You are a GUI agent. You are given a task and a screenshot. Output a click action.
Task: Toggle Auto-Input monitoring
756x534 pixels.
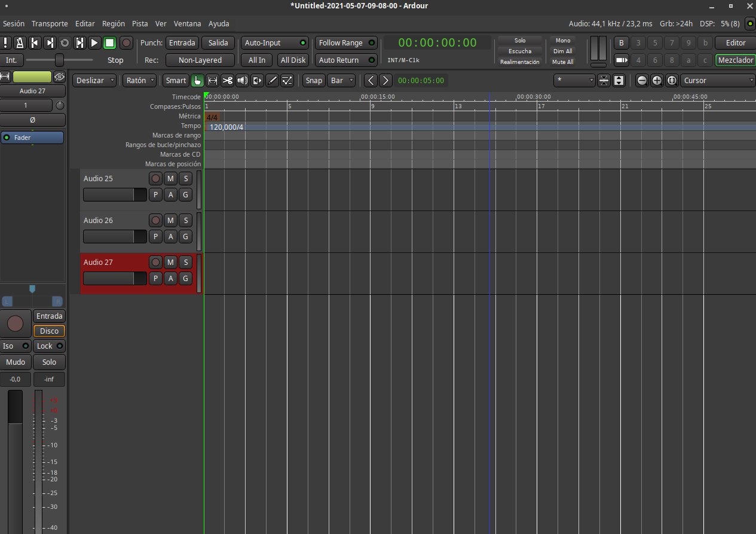point(274,43)
